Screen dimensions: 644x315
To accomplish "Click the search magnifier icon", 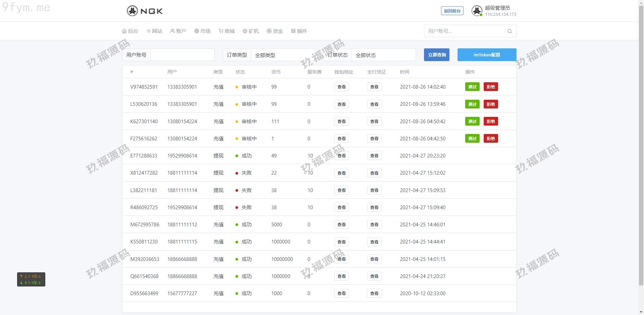I will tap(509, 31).
